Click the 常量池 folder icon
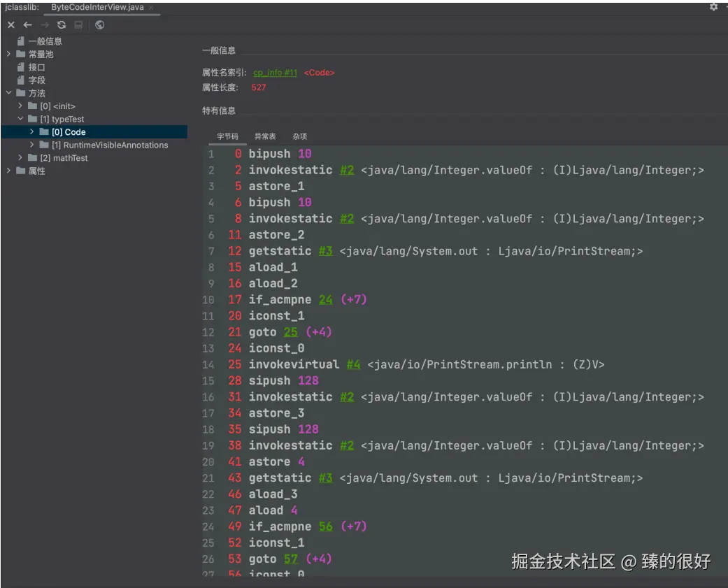Viewport: 728px width, 588px height. tap(21, 54)
